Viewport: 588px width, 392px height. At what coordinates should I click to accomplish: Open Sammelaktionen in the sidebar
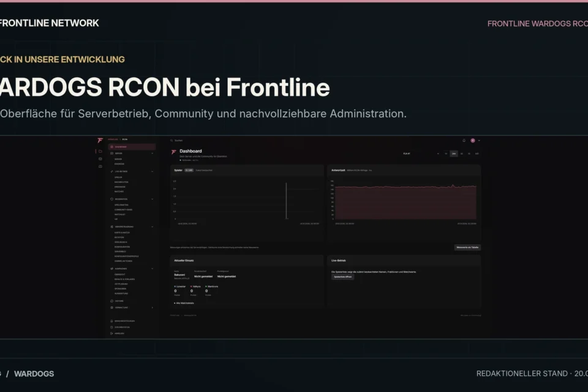click(x=123, y=261)
